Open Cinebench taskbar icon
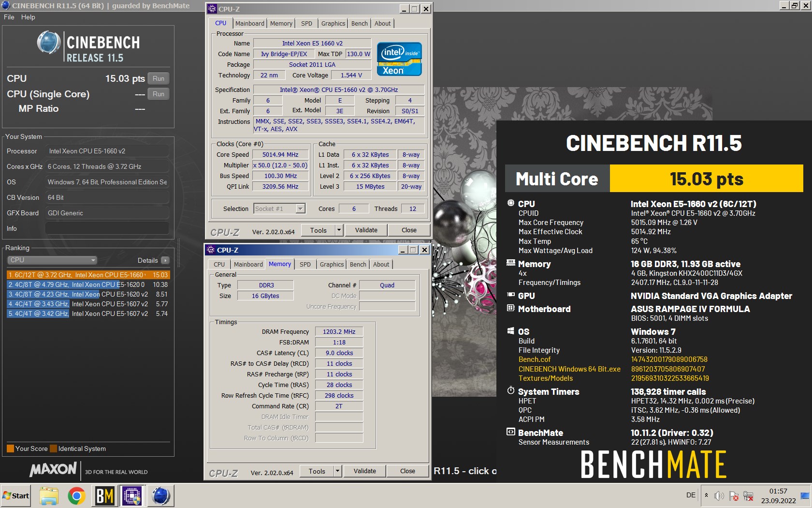This screenshot has height=508, width=812. (x=161, y=496)
